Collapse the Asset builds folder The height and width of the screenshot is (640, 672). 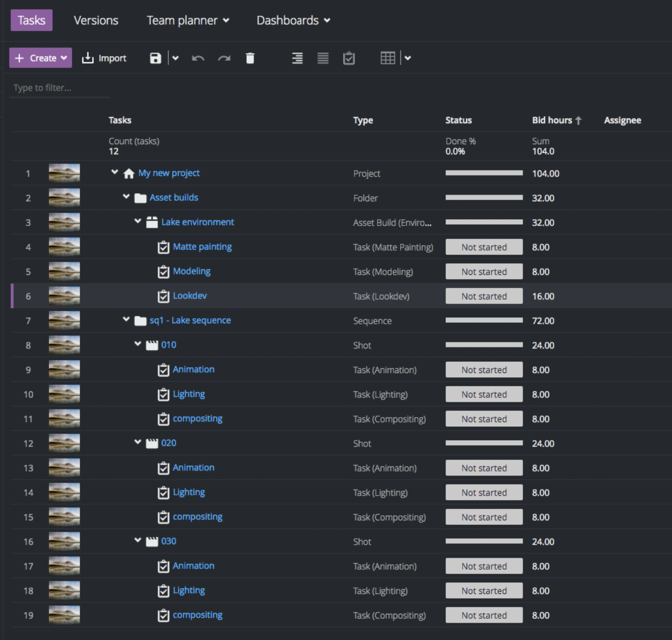click(x=126, y=197)
